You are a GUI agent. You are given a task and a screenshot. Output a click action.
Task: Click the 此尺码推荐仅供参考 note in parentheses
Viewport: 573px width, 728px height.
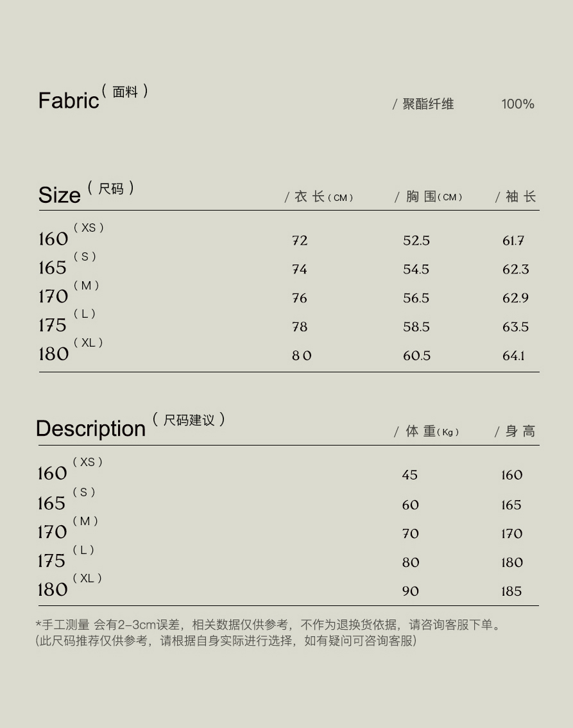226,641
